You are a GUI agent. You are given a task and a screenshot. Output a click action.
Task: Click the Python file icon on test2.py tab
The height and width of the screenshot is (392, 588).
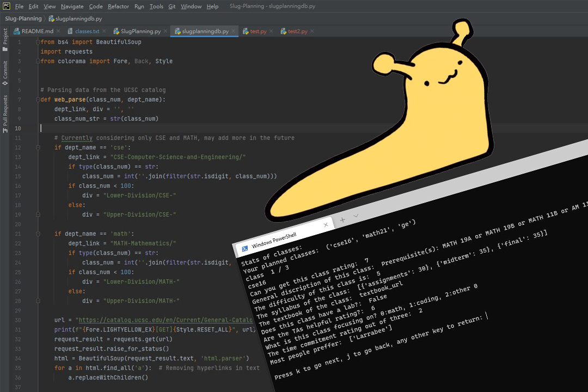[284, 31]
